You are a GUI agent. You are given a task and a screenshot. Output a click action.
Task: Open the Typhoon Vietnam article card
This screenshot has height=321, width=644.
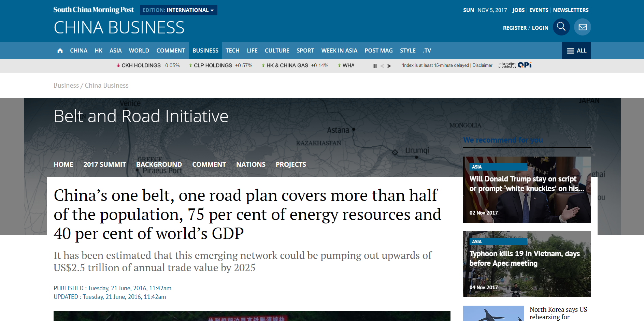click(x=527, y=264)
